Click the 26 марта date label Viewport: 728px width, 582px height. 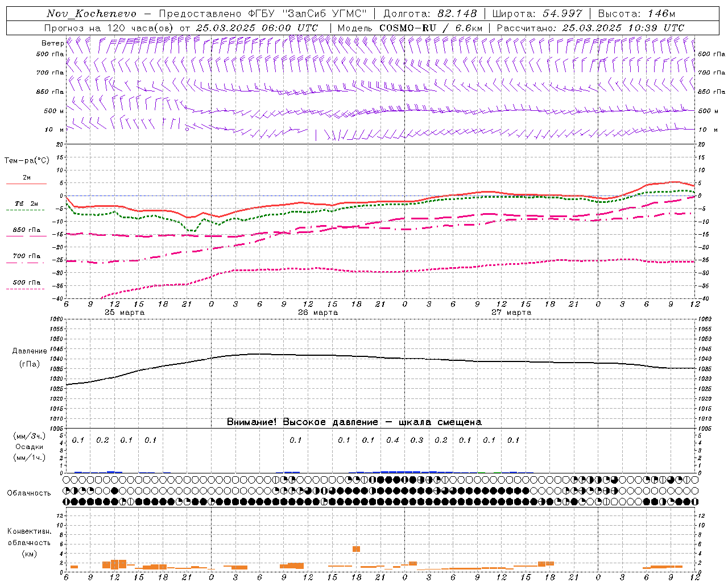click(318, 313)
